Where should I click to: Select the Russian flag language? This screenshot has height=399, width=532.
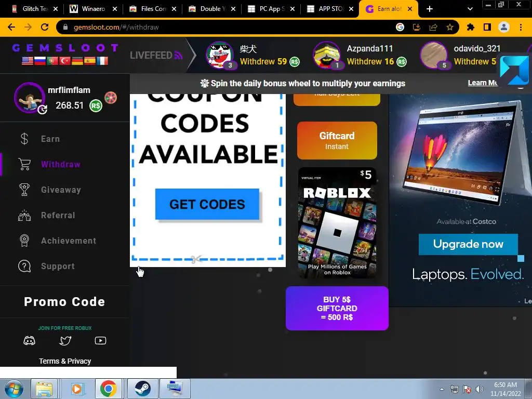pyautogui.click(x=40, y=61)
